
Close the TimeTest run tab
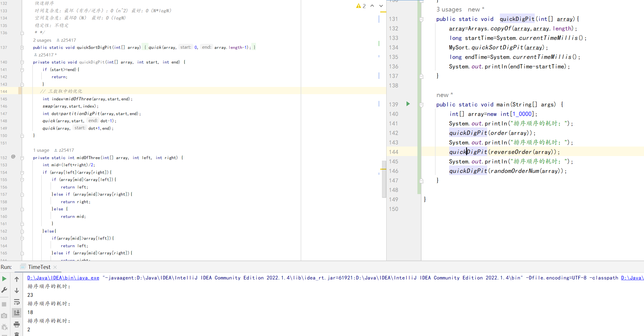click(55, 267)
